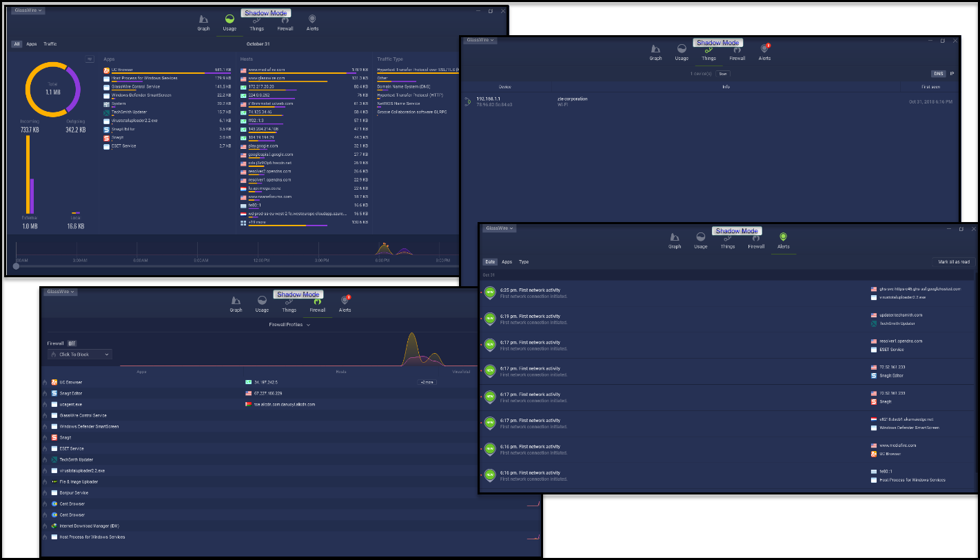Block ucagent.exe with its flame icon

45,404
